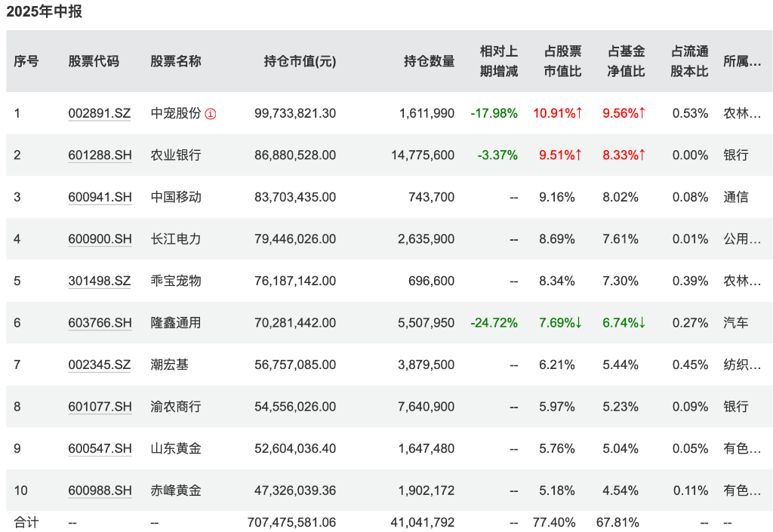Open stock code link 601077.SH
The height and width of the screenshot is (532, 773).
100,407
